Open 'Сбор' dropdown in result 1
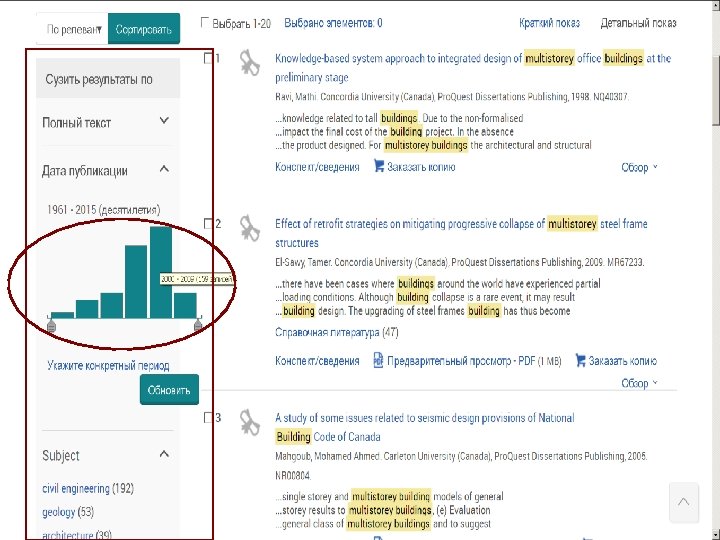This screenshot has width=720, height=540. coord(639,167)
